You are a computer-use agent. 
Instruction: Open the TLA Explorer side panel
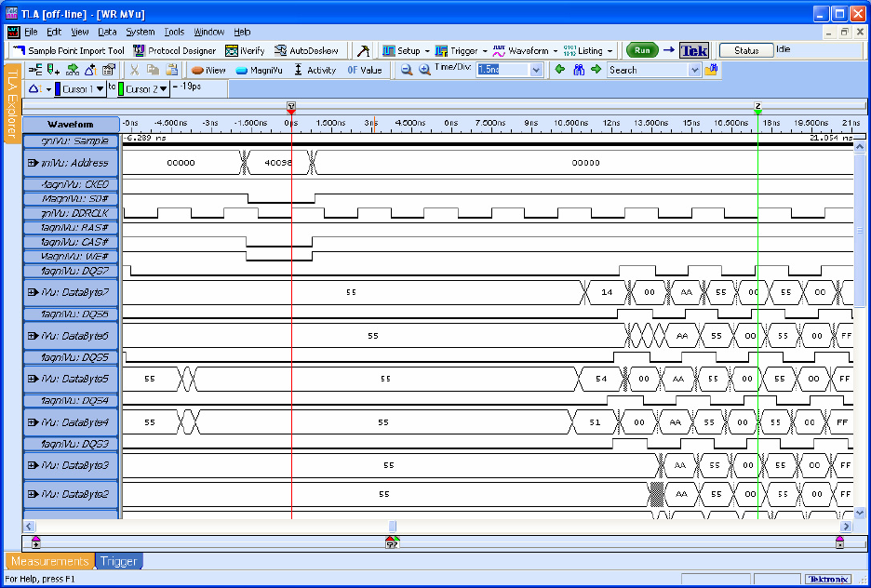12,103
